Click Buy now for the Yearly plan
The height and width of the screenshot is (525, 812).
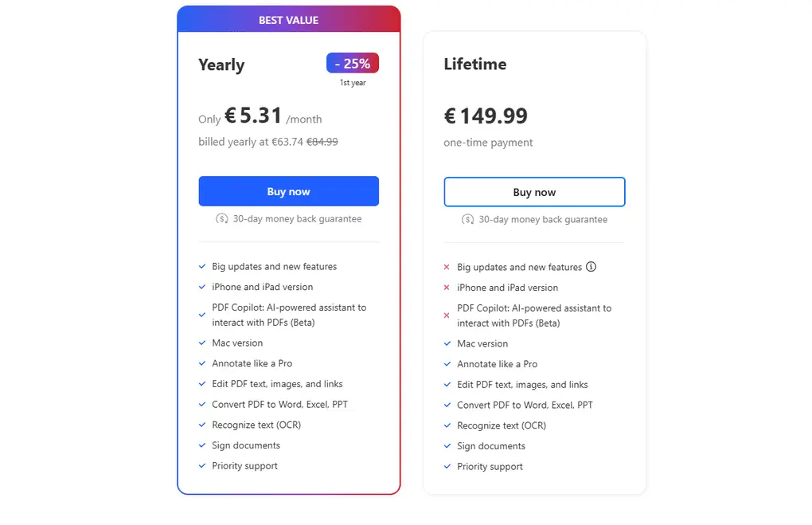pyautogui.click(x=288, y=191)
